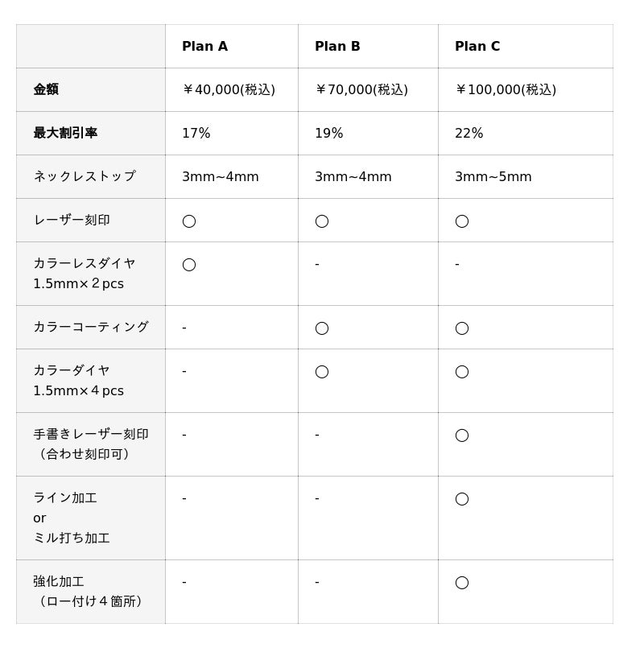Click the カラーレスダイヤ circle mark under Plan A
Image resolution: width=644 pixels, height=648 pixels.
click(x=189, y=264)
